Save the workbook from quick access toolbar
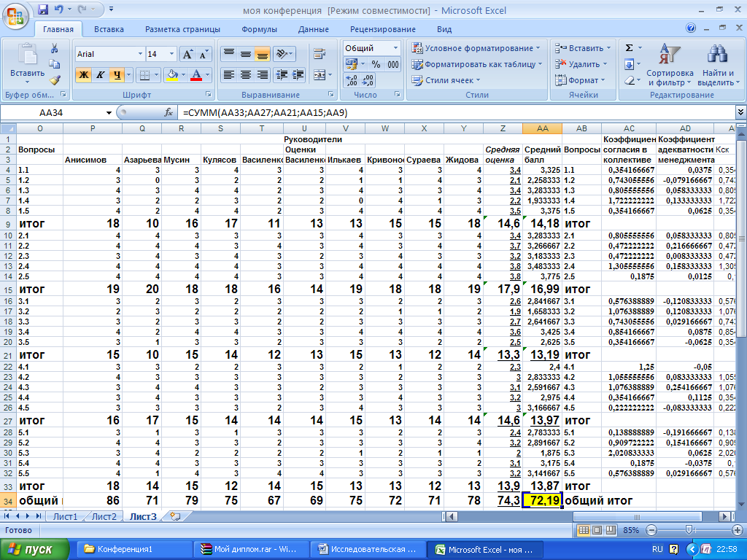747x560 pixels. click(x=43, y=9)
